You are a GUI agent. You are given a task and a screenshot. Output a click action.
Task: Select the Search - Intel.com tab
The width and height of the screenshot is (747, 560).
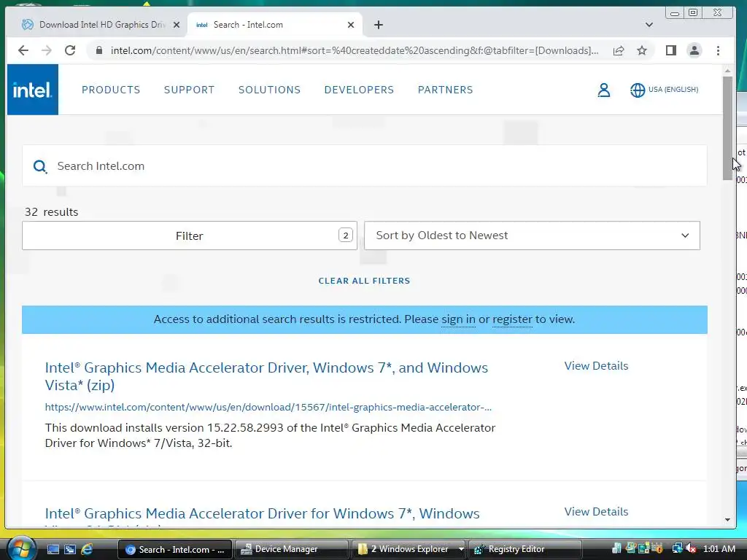tap(275, 25)
